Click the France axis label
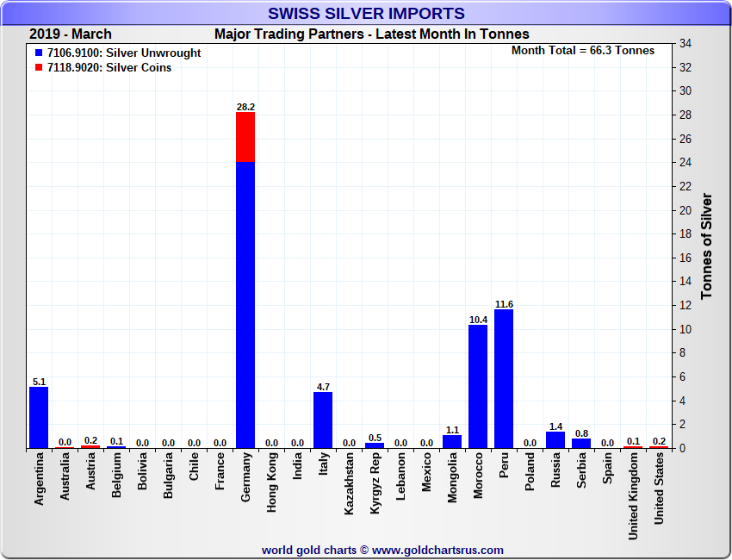The width and height of the screenshot is (732, 560). pos(220,471)
